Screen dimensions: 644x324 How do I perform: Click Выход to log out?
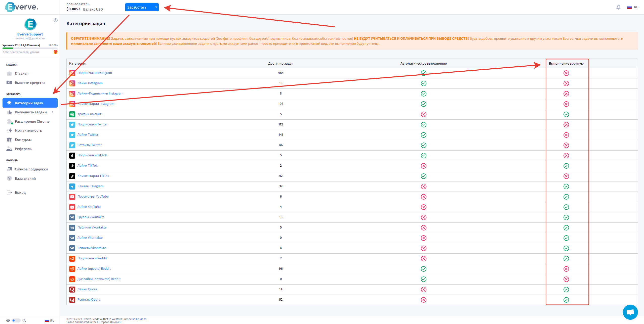click(x=30, y=193)
